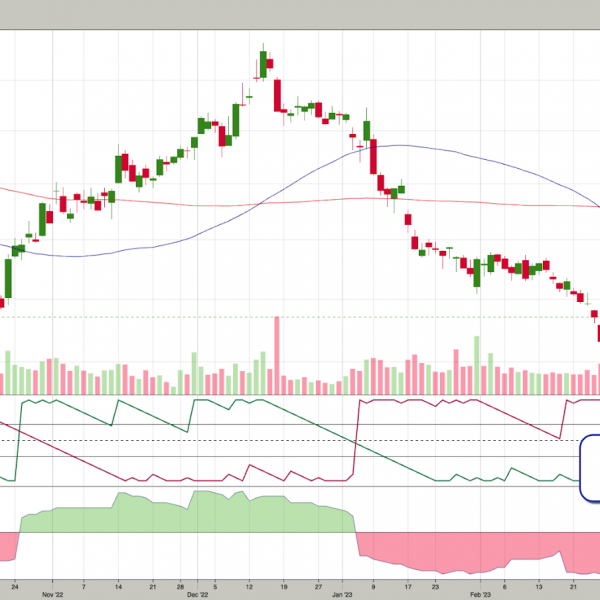600x600 pixels.
Task: Select the "7" date label after Nov '22
Action: [x=83, y=586]
